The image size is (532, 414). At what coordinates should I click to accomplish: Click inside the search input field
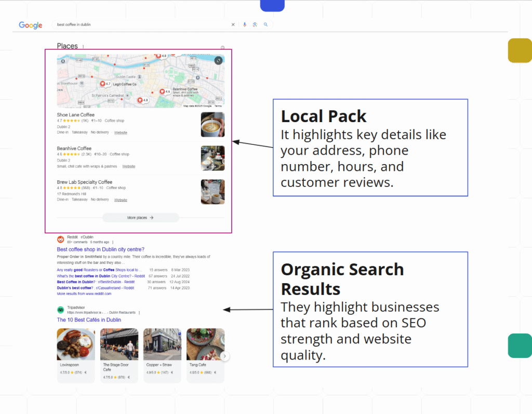tap(140, 24)
